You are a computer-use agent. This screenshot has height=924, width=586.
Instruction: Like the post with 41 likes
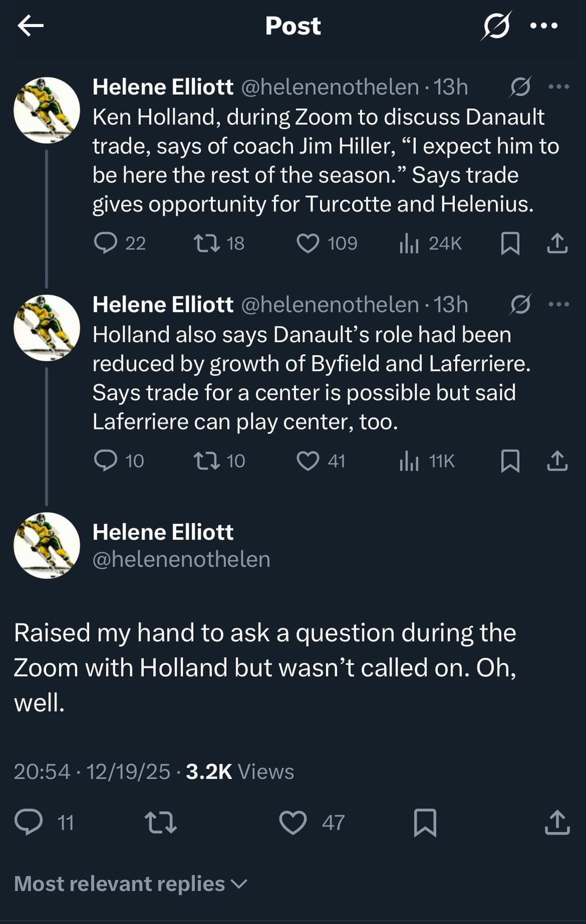tap(308, 461)
